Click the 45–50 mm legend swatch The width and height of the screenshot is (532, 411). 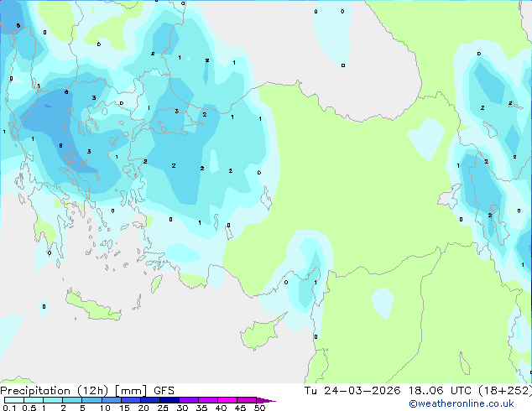pos(247,400)
